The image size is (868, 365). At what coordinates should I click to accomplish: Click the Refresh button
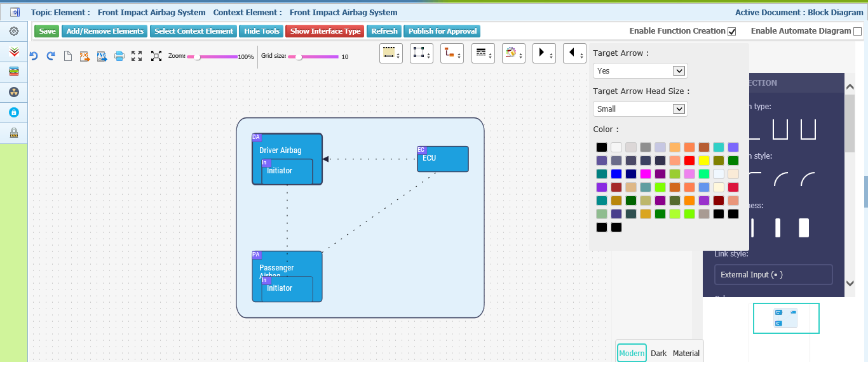(384, 31)
